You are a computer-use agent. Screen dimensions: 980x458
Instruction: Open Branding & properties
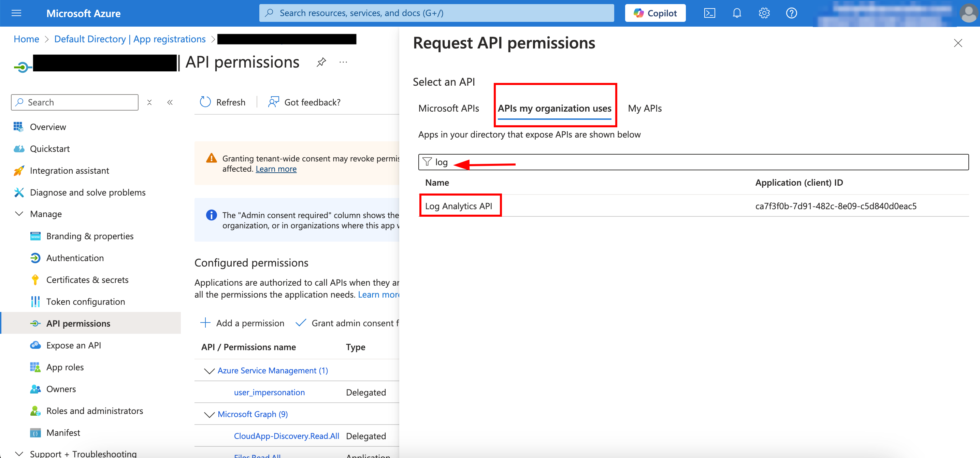click(90, 236)
